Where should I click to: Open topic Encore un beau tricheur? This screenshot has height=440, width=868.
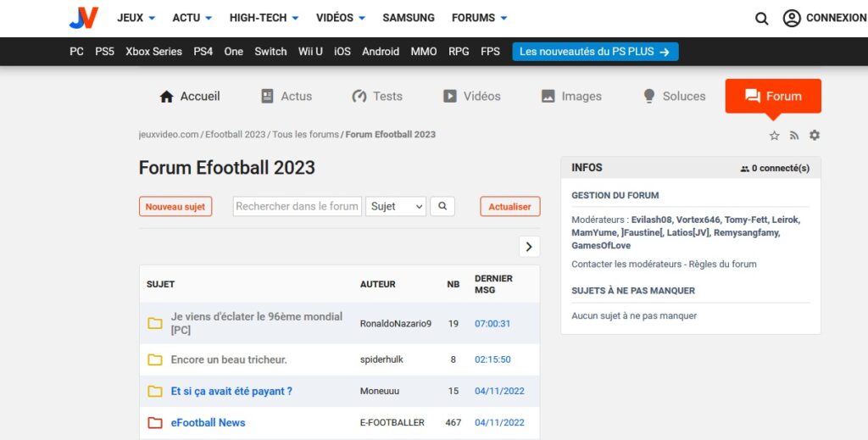pyautogui.click(x=229, y=359)
